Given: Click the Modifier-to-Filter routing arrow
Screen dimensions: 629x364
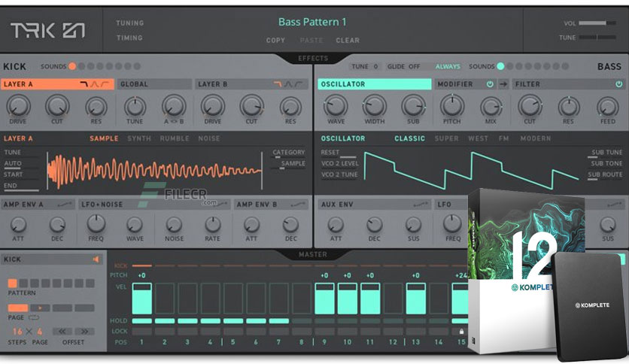Looking at the screenshot, I should click(503, 84).
